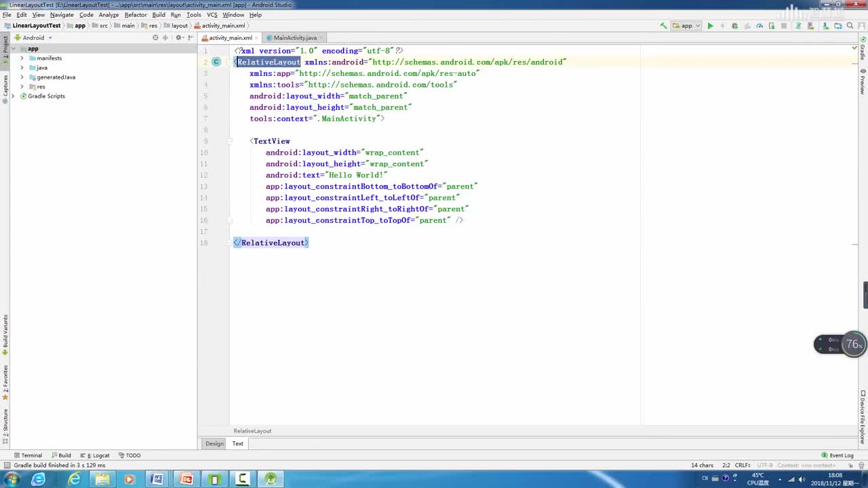Image resolution: width=868 pixels, height=488 pixels.
Task: Open Internet Explorer from taskbar
Action: (x=74, y=479)
